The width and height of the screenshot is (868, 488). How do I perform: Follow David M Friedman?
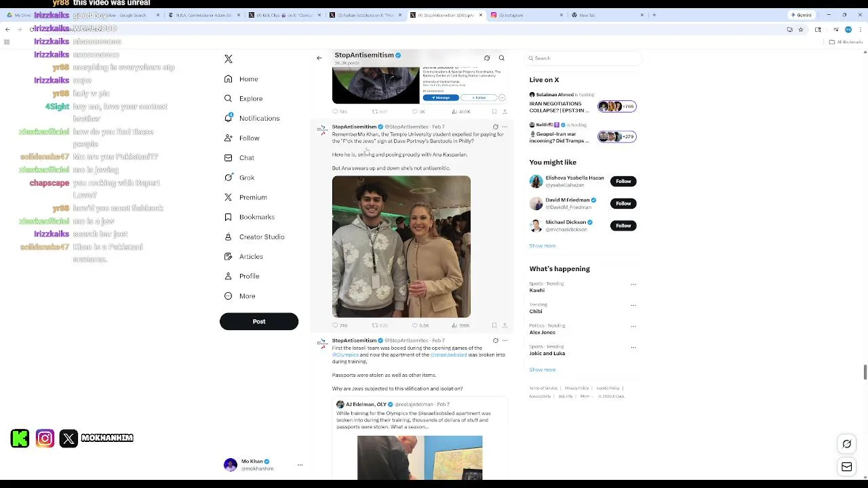[x=623, y=203]
